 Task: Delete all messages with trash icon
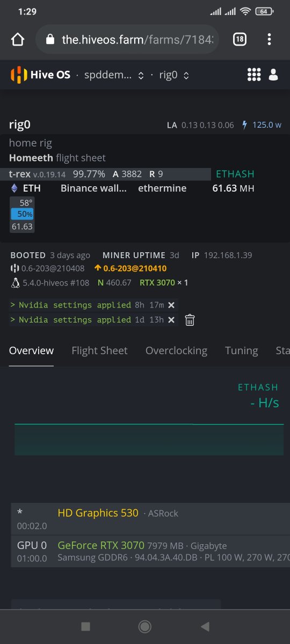click(190, 320)
